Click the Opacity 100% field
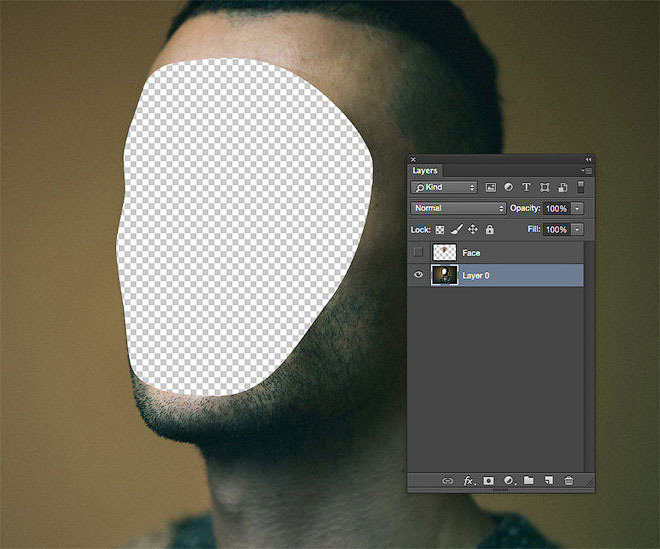 (x=556, y=208)
